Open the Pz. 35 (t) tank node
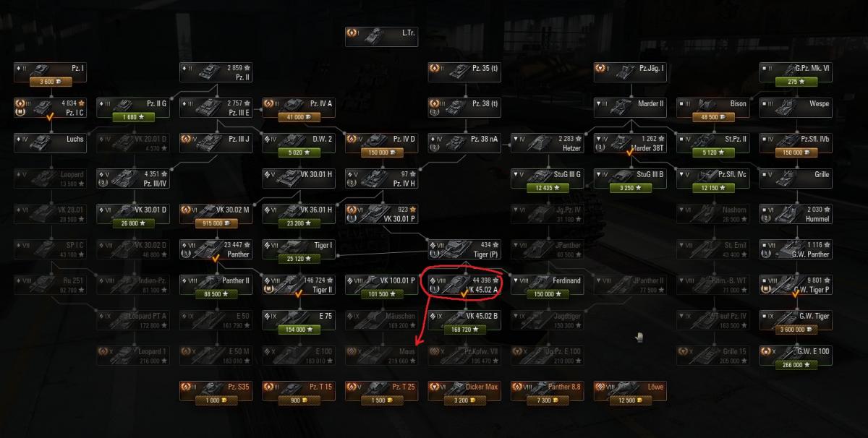This screenshot has width=868, height=438. [x=464, y=72]
